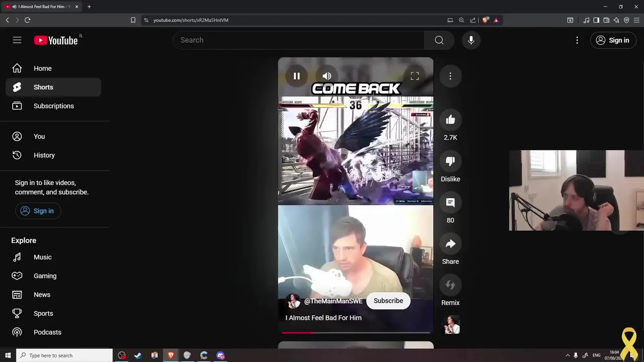Remix this Short

click(450, 285)
